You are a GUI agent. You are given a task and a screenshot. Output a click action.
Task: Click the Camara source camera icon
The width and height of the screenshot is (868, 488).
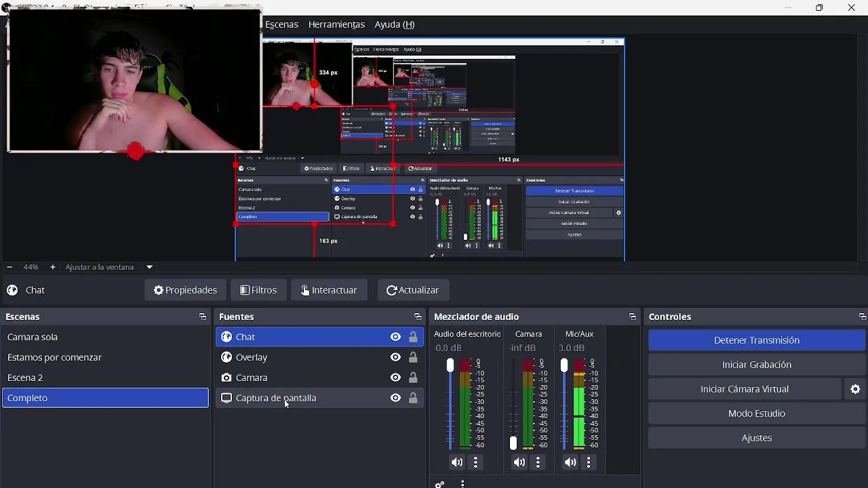click(x=226, y=378)
